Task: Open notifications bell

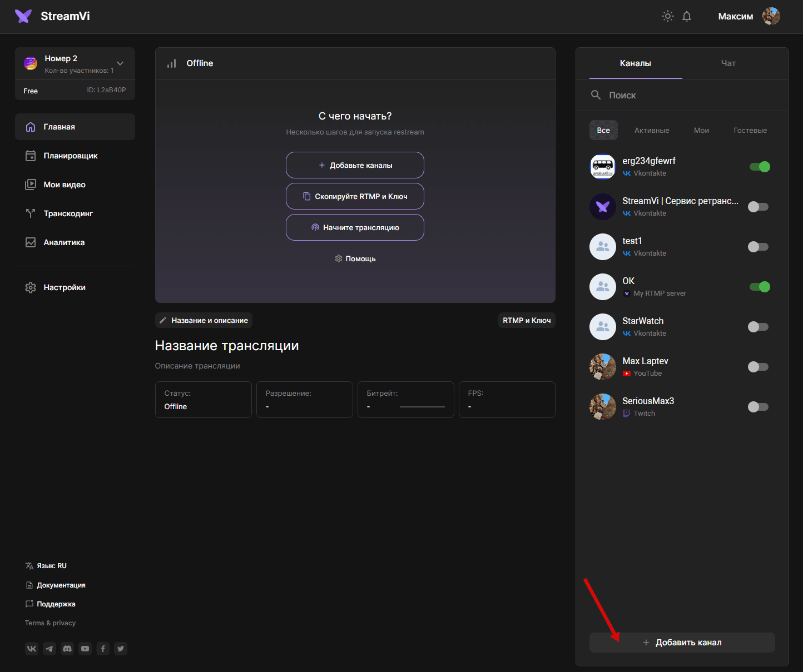Action: (x=687, y=16)
